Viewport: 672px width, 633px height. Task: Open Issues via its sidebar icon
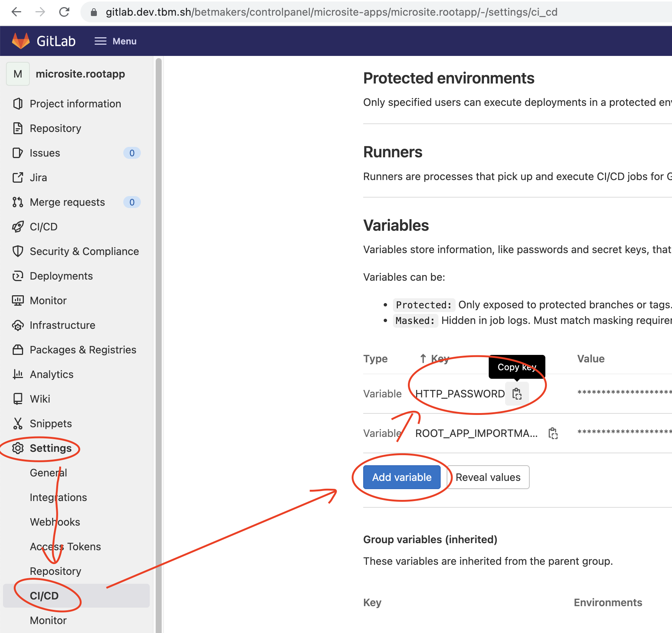click(x=18, y=153)
